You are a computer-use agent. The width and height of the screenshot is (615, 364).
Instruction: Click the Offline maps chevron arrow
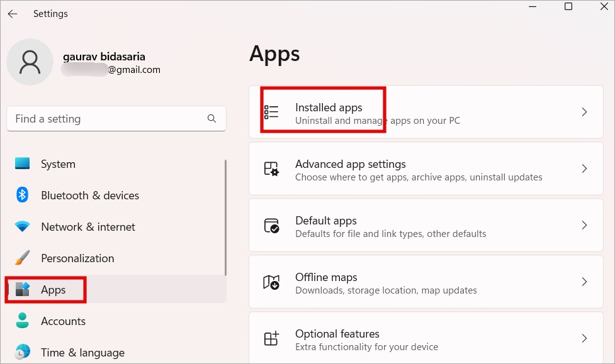[x=584, y=282]
